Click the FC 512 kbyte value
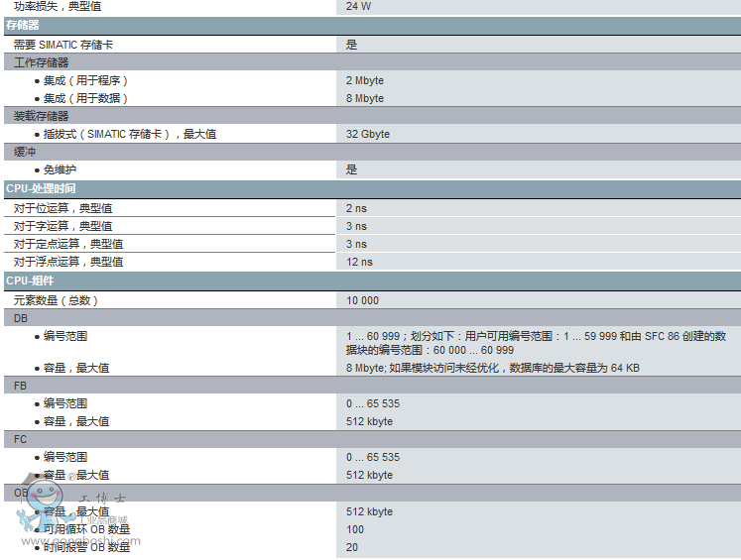This screenshot has height=560, width=741. click(370, 475)
